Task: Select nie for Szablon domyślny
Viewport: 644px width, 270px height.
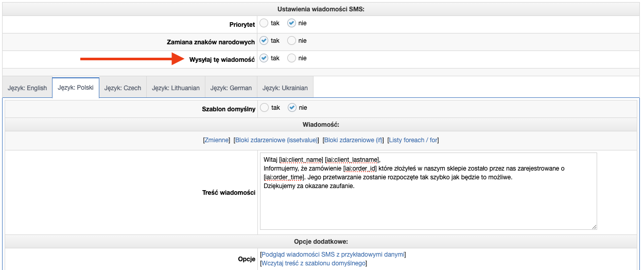Action: [292, 108]
